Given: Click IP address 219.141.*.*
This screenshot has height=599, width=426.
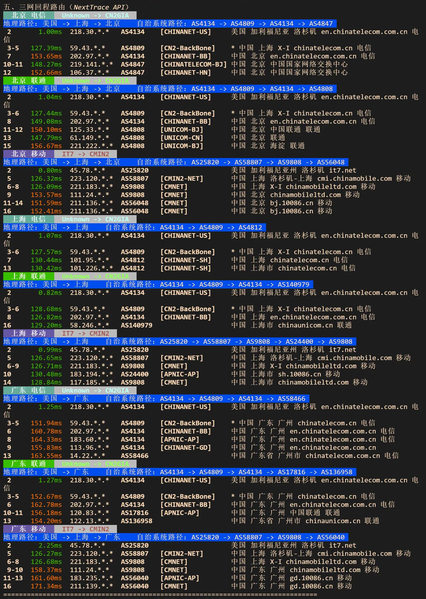Looking at the screenshot, I should 91,64.
